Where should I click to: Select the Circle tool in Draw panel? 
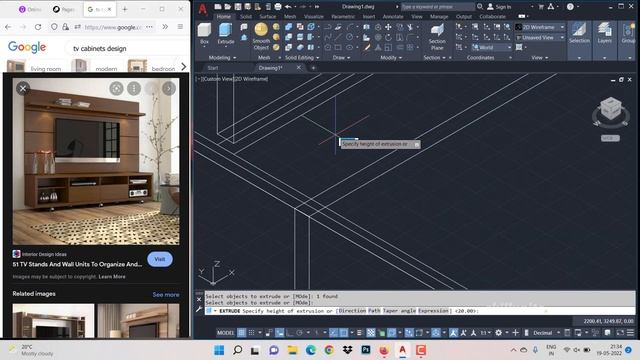tap(349, 37)
